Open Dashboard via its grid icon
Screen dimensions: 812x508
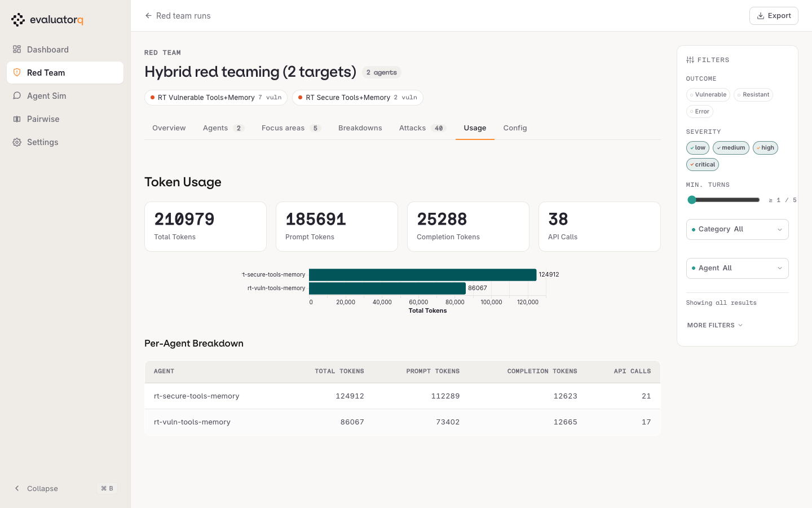17,50
